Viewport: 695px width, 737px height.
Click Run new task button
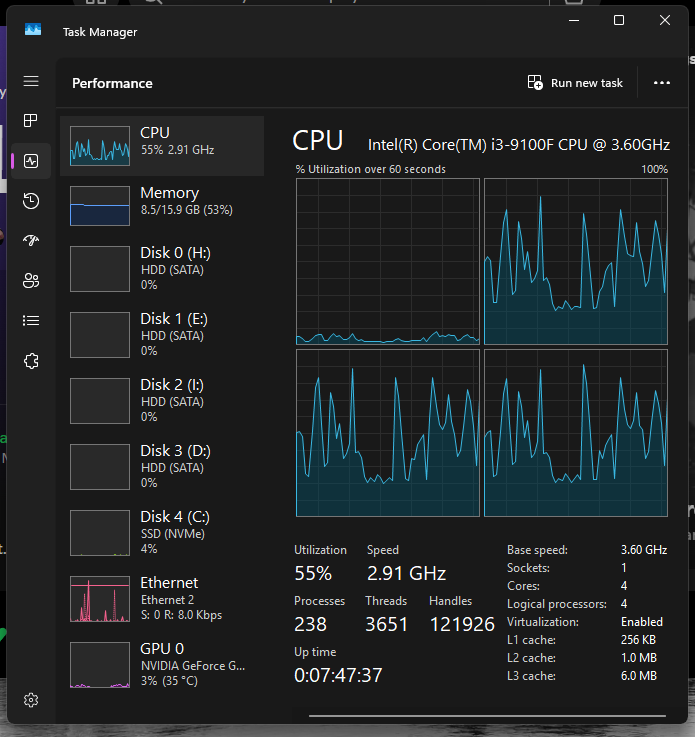(x=575, y=83)
